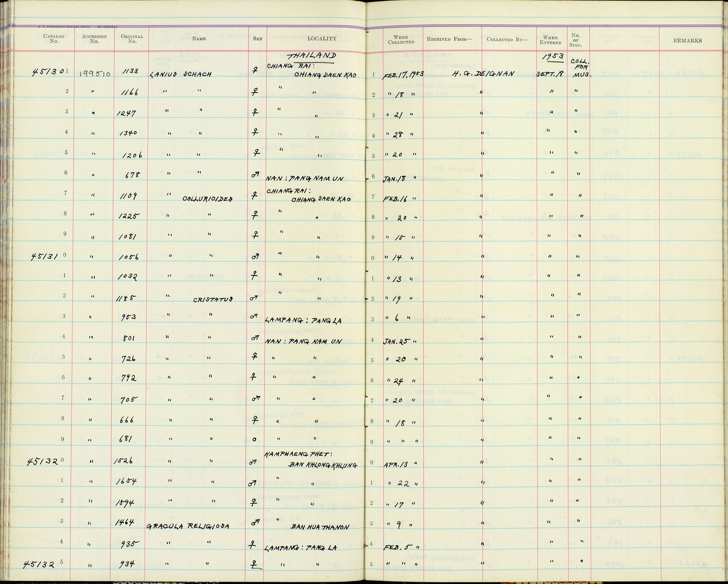Select the species name 'CRISTATUS'
This screenshot has height=584, width=728.
pyautogui.click(x=213, y=299)
